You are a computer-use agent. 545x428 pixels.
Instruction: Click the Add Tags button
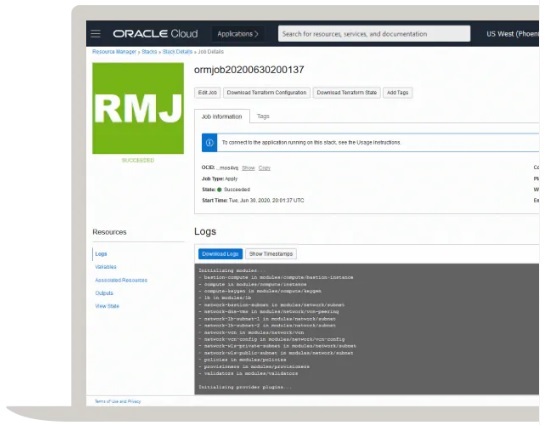(x=398, y=92)
